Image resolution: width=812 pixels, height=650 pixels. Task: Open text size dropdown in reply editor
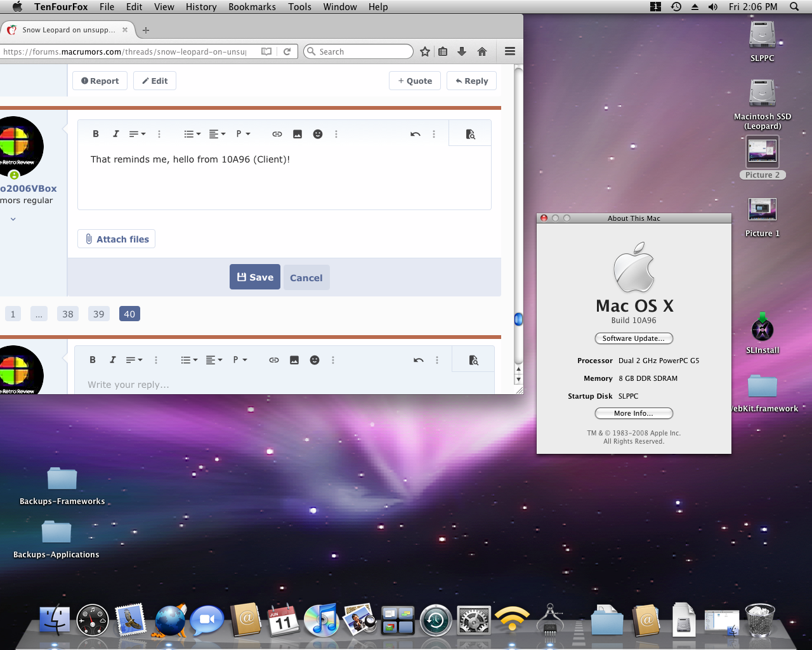(134, 360)
